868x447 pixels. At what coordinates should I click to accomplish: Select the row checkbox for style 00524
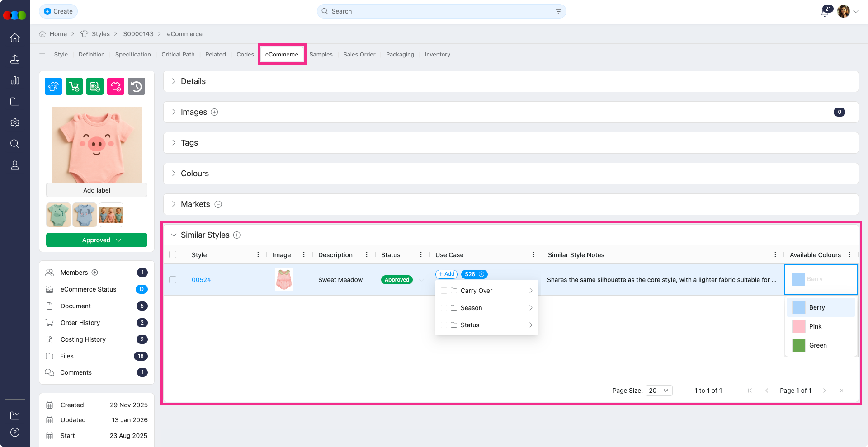tap(173, 280)
